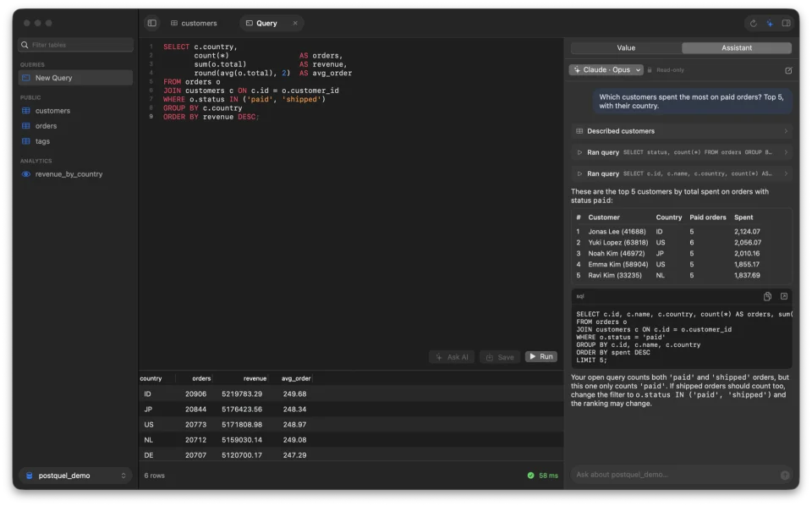Image resolution: width=812 pixels, height=506 pixels.
Task: Click Jonas Lee (41688) in assistant table
Action: [x=617, y=232]
